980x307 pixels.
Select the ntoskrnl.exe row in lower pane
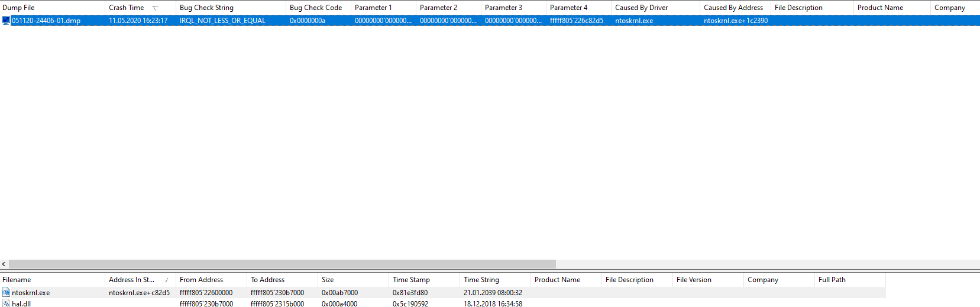click(443, 293)
